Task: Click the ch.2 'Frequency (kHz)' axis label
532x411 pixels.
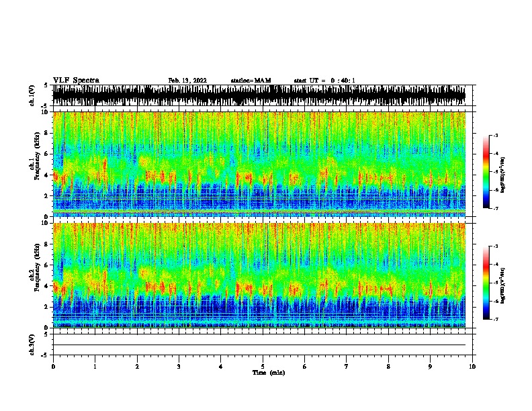Action: (x=37, y=267)
